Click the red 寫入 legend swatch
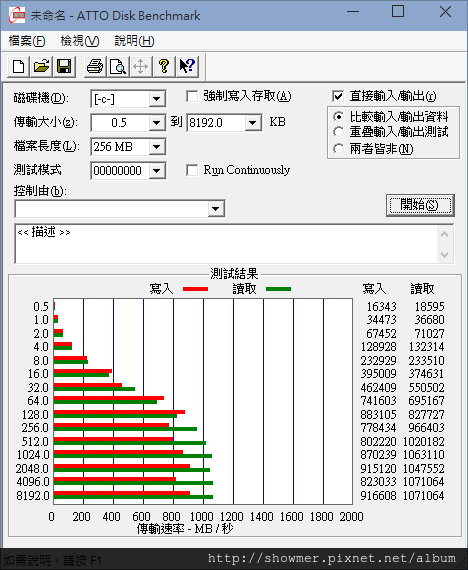The height and width of the screenshot is (570, 468). click(x=195, y=289)
